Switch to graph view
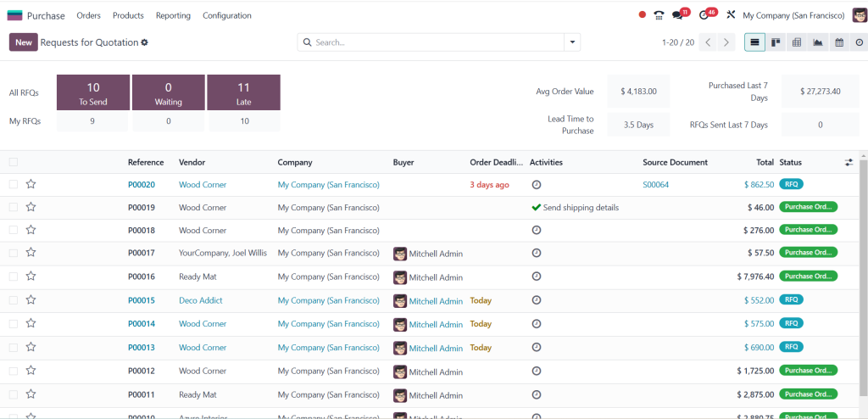 coord(818,42)
